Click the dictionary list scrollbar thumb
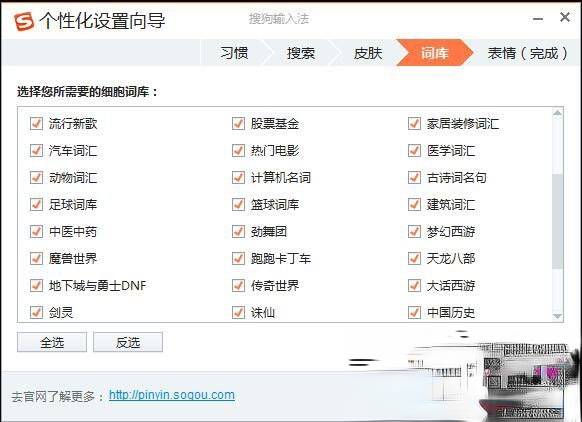582x422 pixels. click(x=557, y=221)
